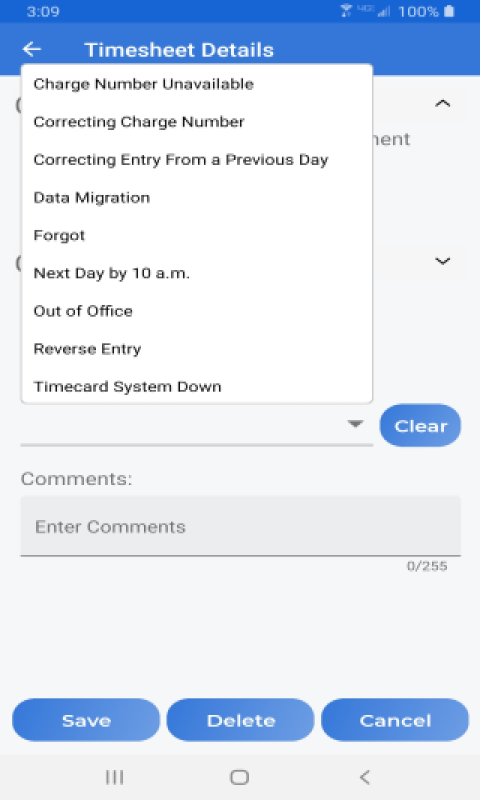Image resolution: width=480 pixels, height=800 pixels.
Task: Select Charge Number Unavailable from the list
Action: pos(196,84)
